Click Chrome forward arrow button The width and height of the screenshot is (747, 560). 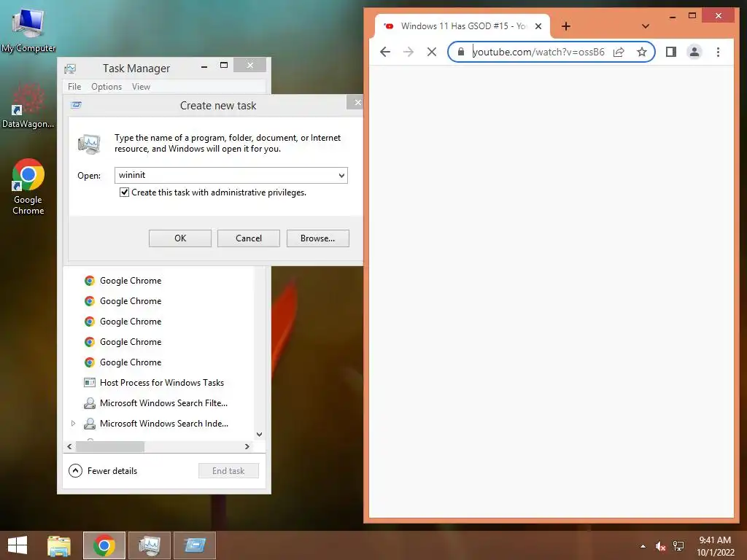pyautogui.click(x=409, y=52)
